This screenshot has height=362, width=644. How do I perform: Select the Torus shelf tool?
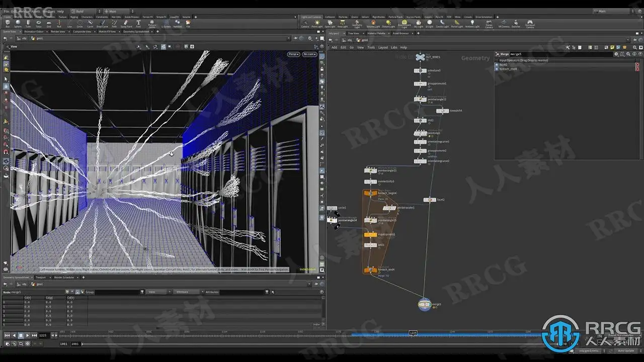point(39,23)
